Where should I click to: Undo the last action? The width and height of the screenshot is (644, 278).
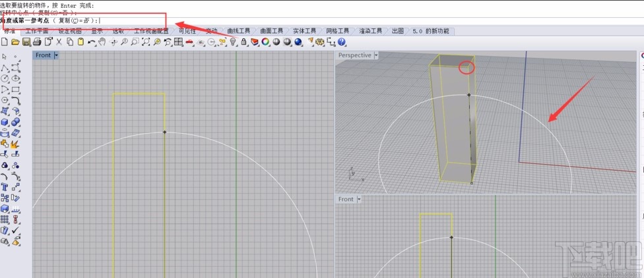click(91, 42)
